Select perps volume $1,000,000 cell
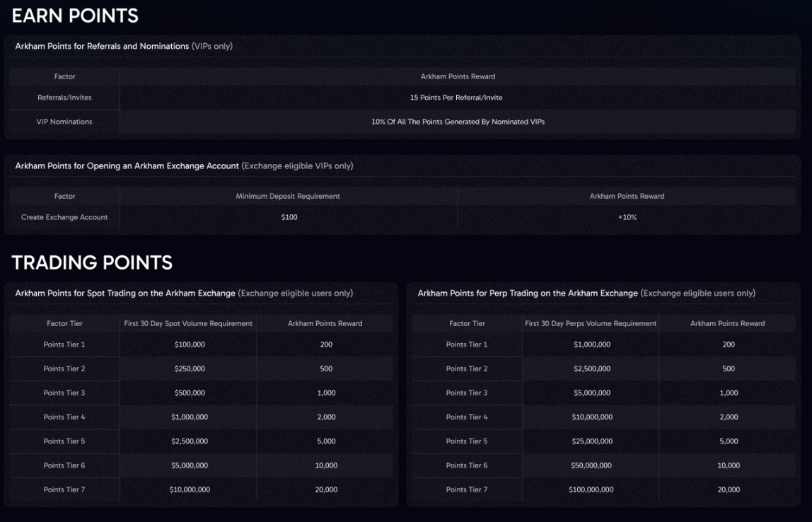Screen dimensions: 812x522 tap(592, 344)
